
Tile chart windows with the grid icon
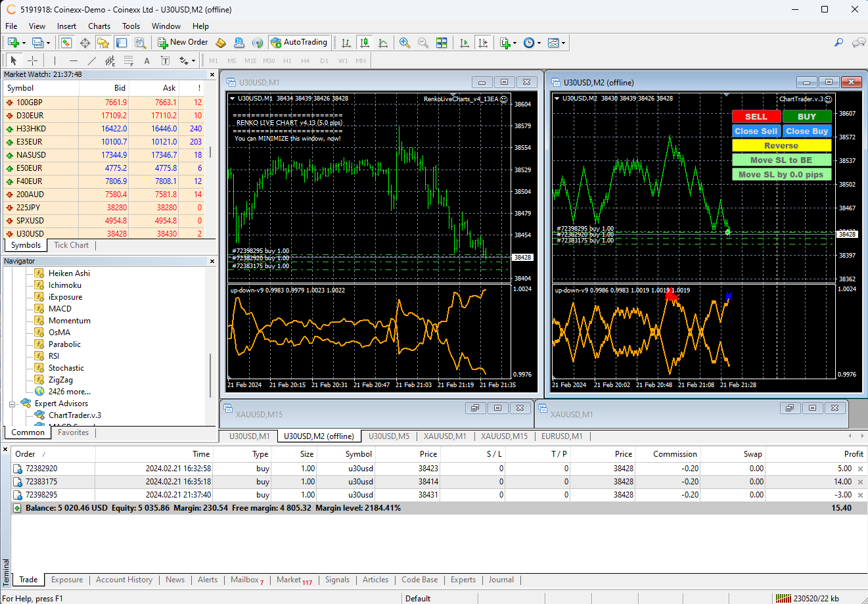[x=442, y=43]
